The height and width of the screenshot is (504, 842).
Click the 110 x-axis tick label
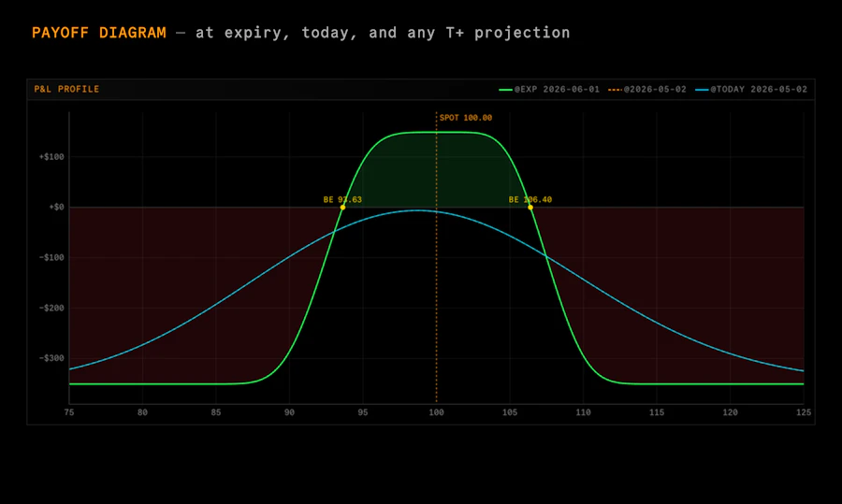[583, 412]
